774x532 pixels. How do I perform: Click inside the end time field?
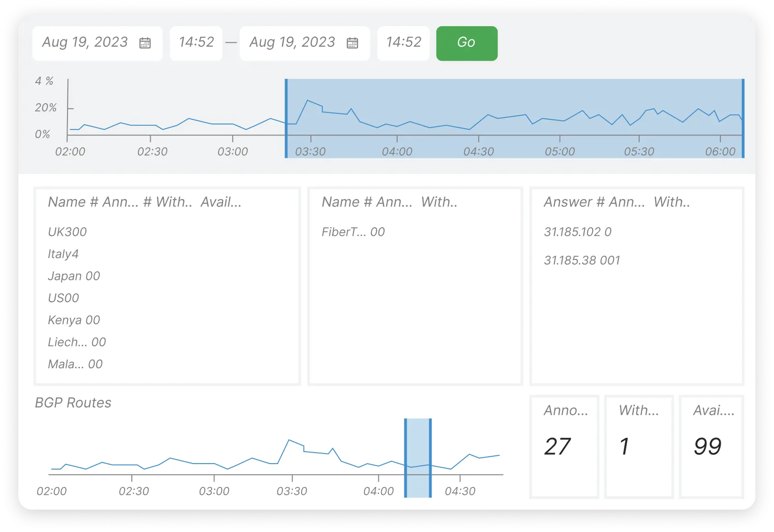pyautogui.click(x=404, y=43)
